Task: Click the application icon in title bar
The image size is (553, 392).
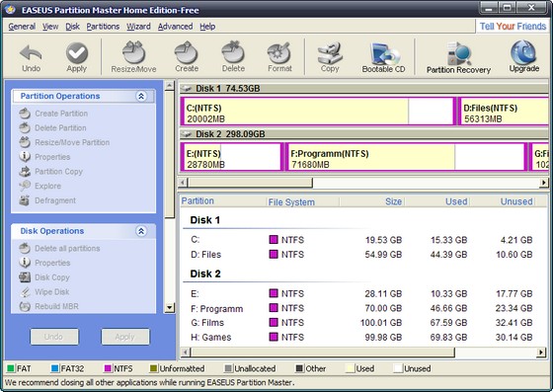Action: pyautogui.click(x=10, y=9)
